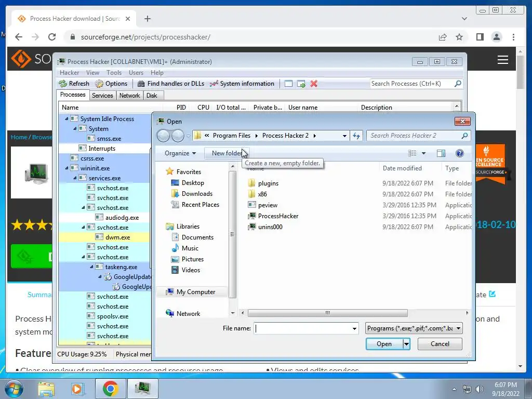Select the dwm.exe process row

[x=104, y=237]
